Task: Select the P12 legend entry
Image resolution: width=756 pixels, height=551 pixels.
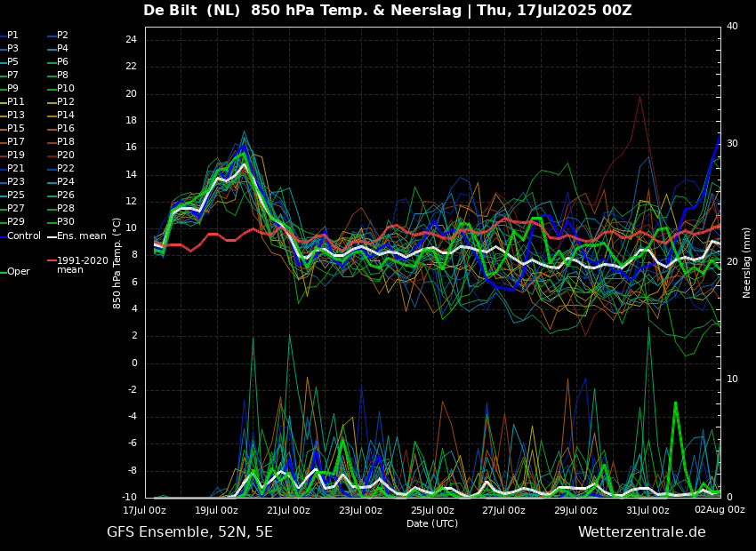Action: [60, 101]
